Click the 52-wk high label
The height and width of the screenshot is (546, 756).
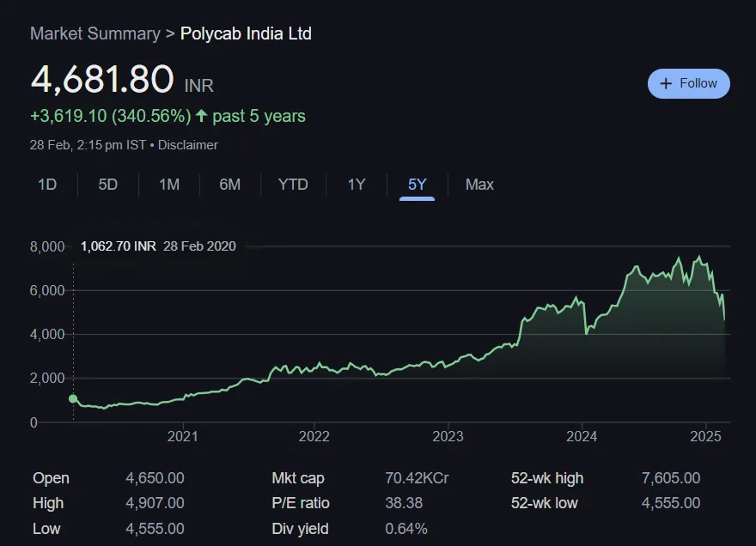click(547, 478)
